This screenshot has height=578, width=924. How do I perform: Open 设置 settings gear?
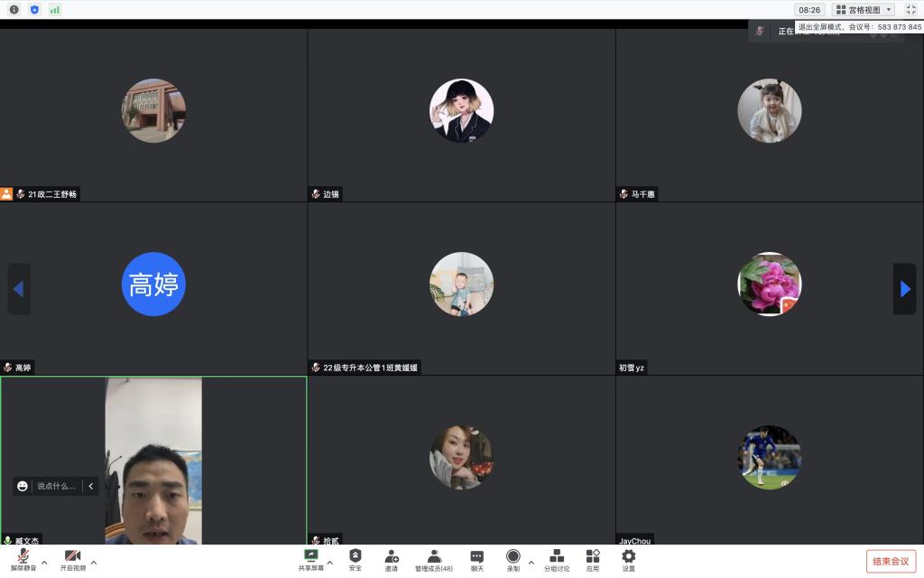point(628,559)
